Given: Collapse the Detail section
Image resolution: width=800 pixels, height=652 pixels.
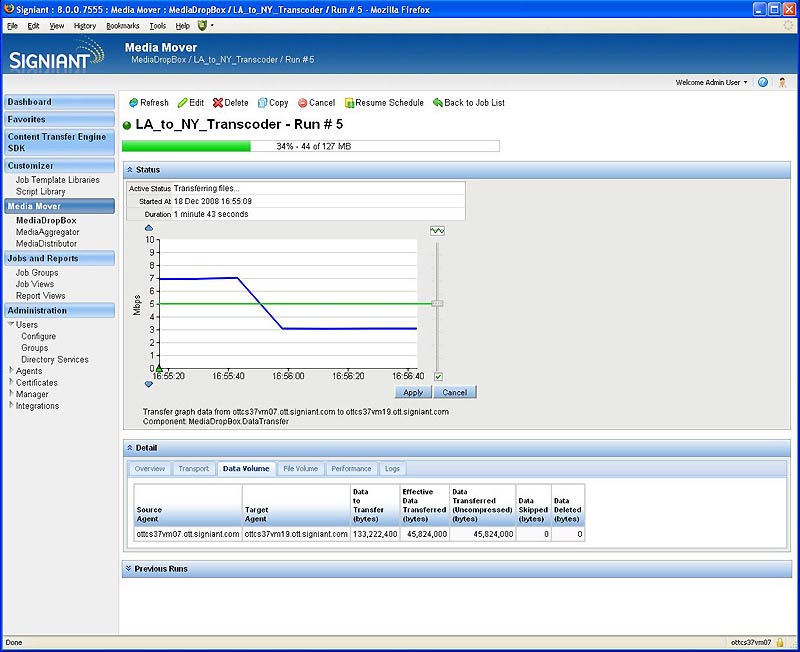Looking at the screenshot, I should tap(130, 448).
